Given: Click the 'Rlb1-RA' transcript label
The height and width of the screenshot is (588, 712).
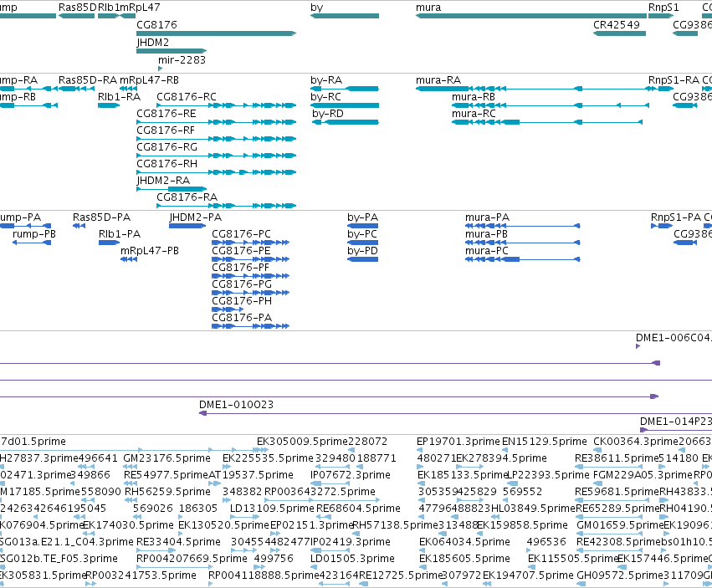Looking at the screenshot, I should pyautogui.click(x=120, y=97).
